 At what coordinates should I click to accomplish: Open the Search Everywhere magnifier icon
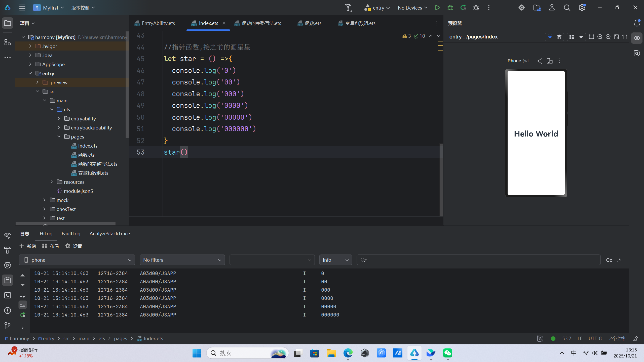click(x=567, y=8)
